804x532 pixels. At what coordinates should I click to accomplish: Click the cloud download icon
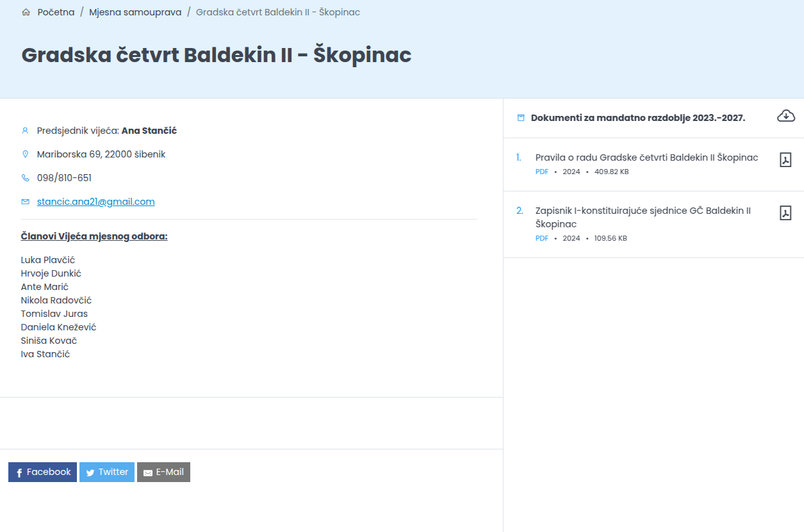[786, 116]
